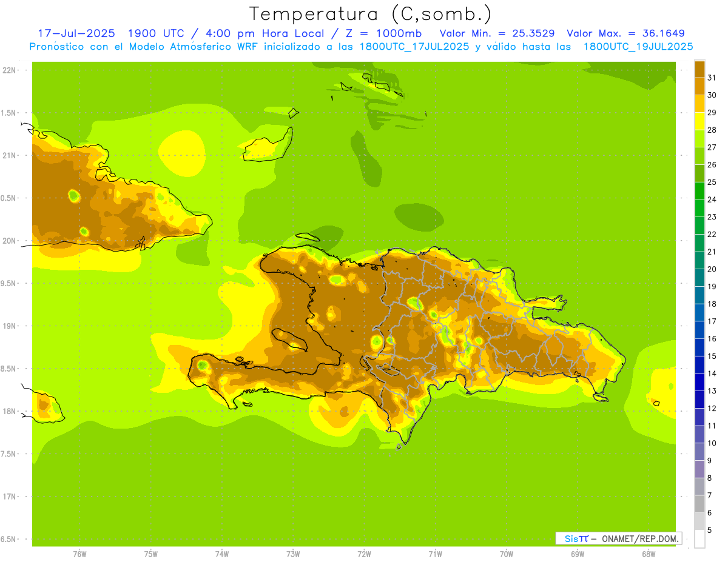Click the '71W' longitude axis label
Viewport: 728px width, 562px height.
click(435, 554)
